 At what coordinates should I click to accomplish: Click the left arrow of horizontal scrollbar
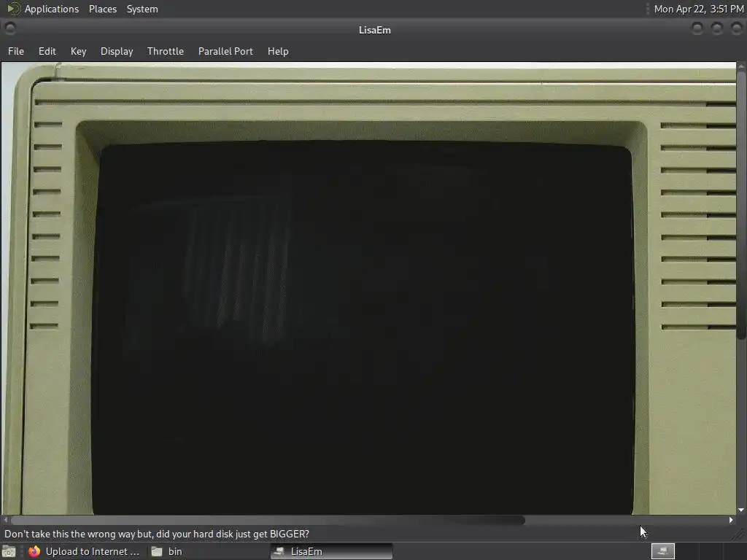click(x=5, y=521)
